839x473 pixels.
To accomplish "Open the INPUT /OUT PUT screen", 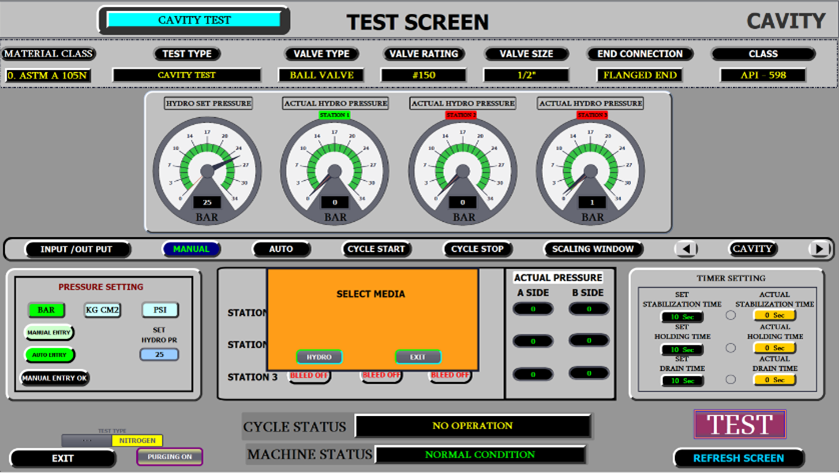I will 77,249.
